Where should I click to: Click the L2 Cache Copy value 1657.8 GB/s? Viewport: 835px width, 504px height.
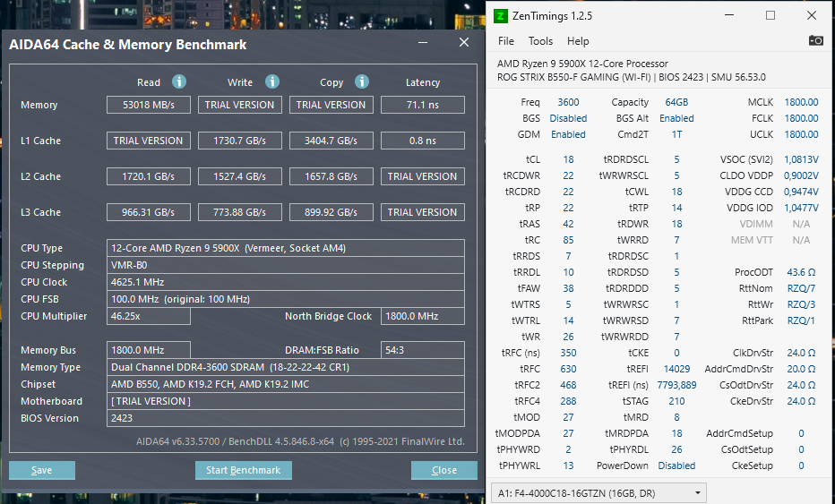click(331, 176)
